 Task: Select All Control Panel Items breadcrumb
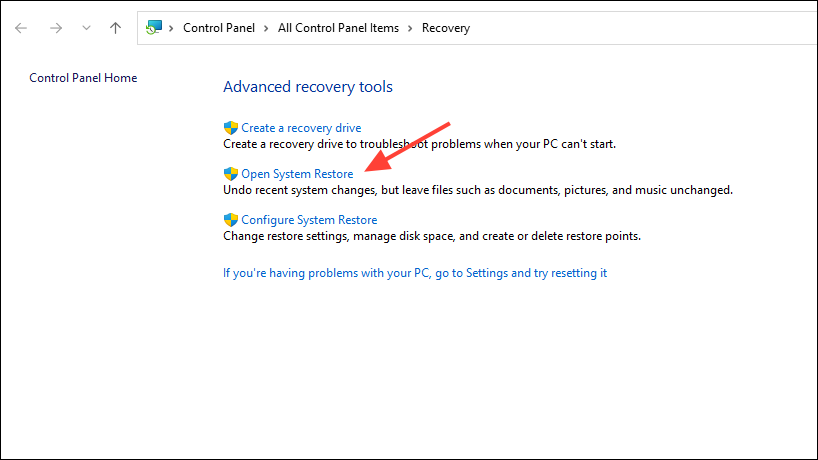[338, 28]
